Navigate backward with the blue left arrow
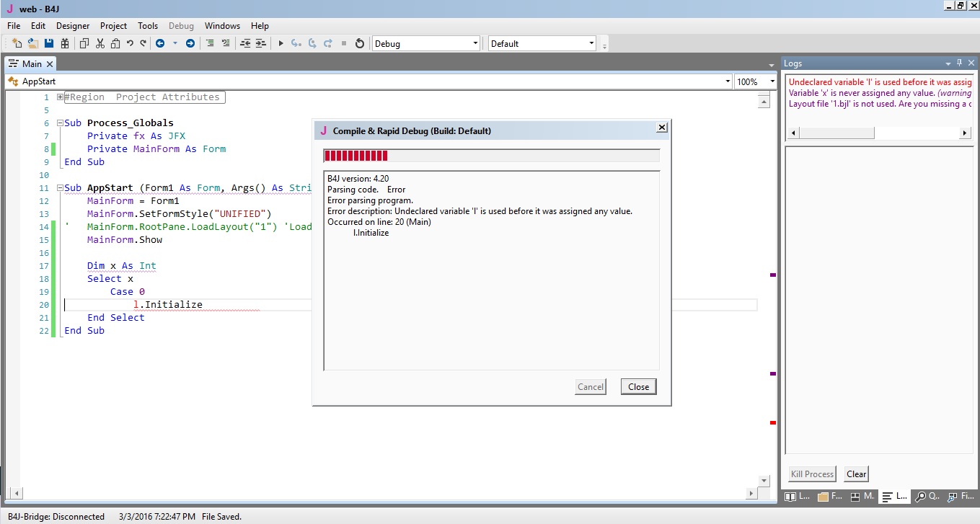The image size is (980, 524). [160, 43]
